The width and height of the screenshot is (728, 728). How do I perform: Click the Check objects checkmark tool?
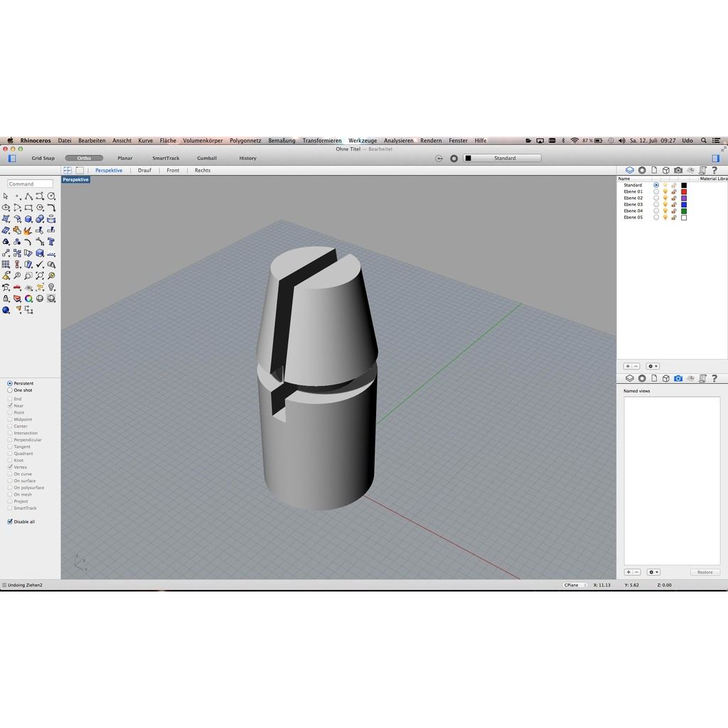[40, 264]
